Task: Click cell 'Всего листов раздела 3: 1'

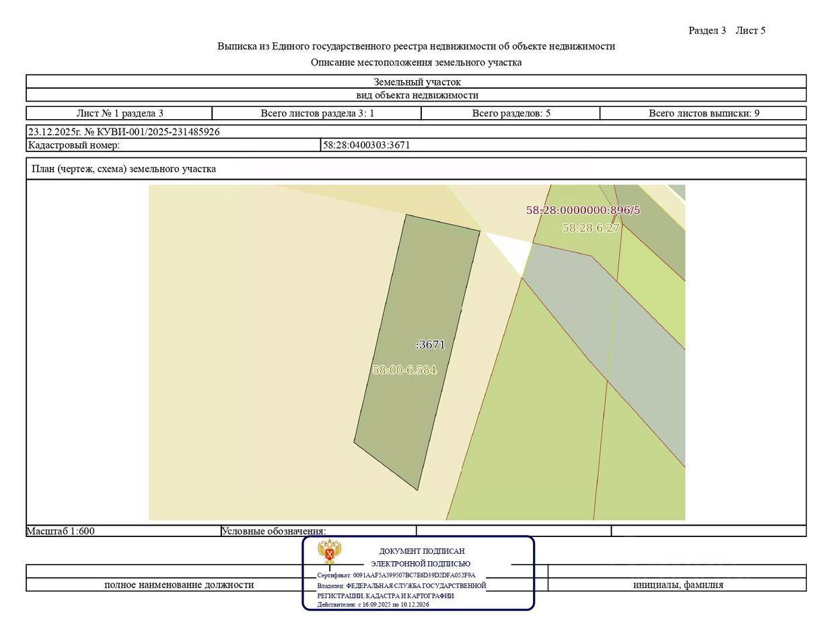Action: pyautogui.click(x=317, y=113)
